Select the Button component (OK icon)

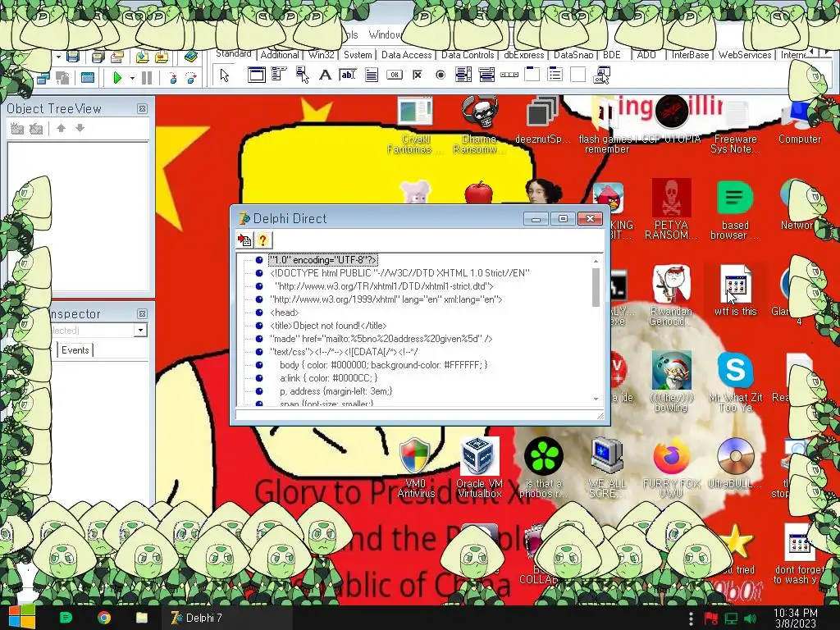395,75
